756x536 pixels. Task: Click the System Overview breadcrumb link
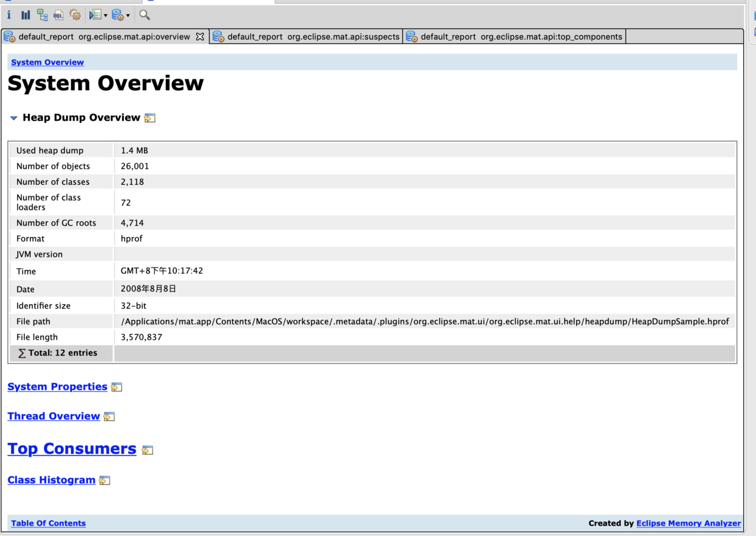(x=48, y=62)
